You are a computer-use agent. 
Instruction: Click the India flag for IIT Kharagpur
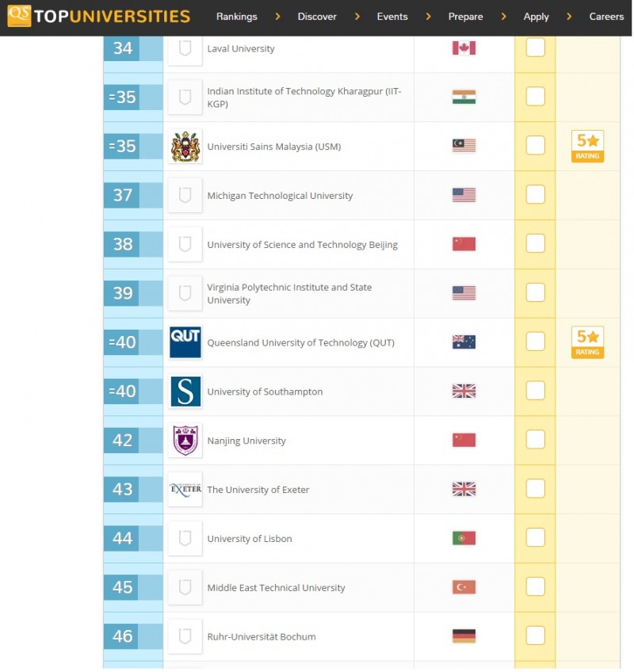point(464,97)
